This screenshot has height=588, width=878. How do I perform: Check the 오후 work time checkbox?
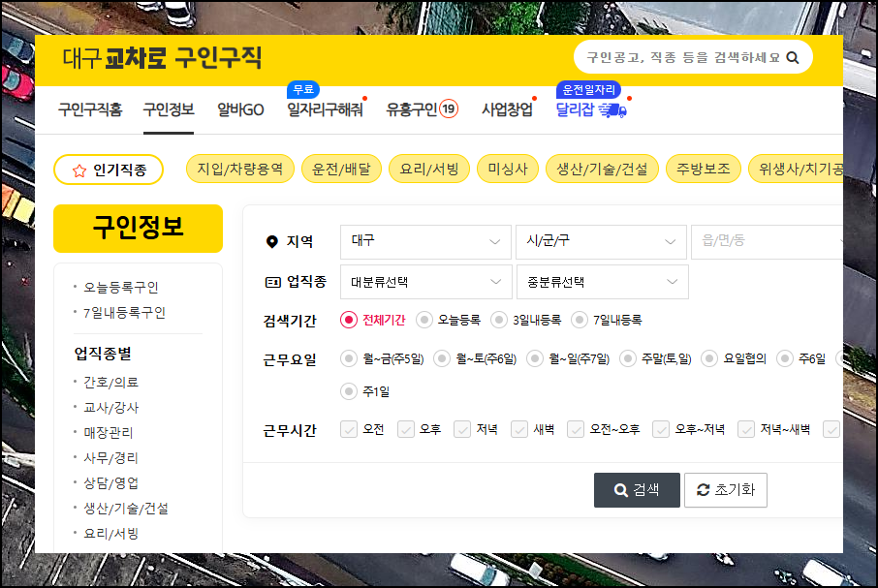click(x=406, y=430)
